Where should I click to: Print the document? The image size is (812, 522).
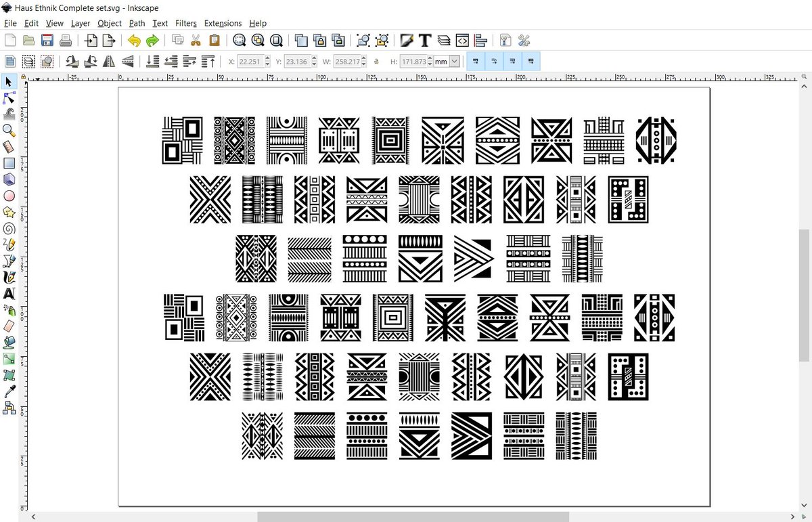66,41
